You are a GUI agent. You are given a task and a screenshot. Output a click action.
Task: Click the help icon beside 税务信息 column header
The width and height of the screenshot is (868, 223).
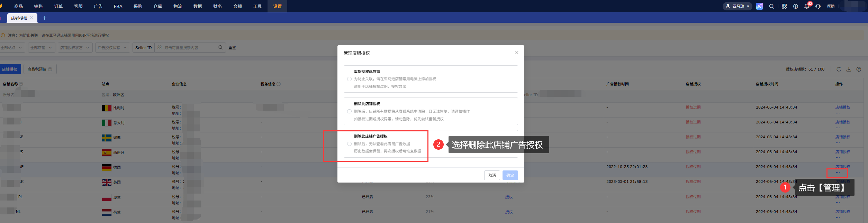pos(279,84)
